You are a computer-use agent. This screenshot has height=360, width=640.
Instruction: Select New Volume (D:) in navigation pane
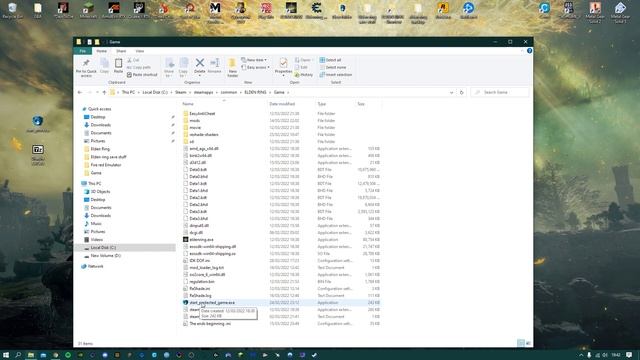point(105,256)
